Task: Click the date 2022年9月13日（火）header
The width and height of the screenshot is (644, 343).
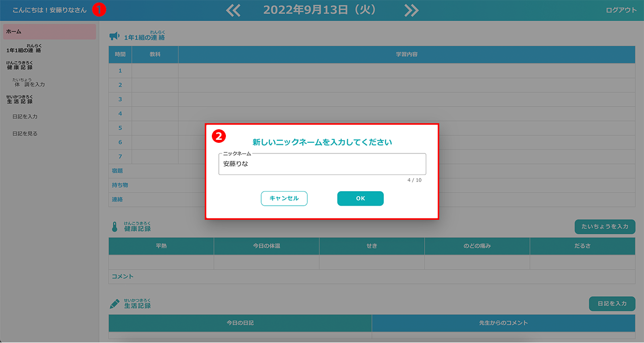Action: tap(320, 10)
